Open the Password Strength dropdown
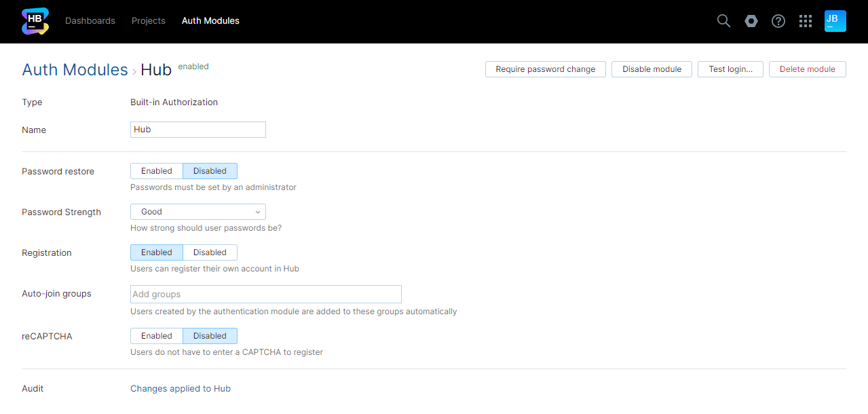 point(197,211)
